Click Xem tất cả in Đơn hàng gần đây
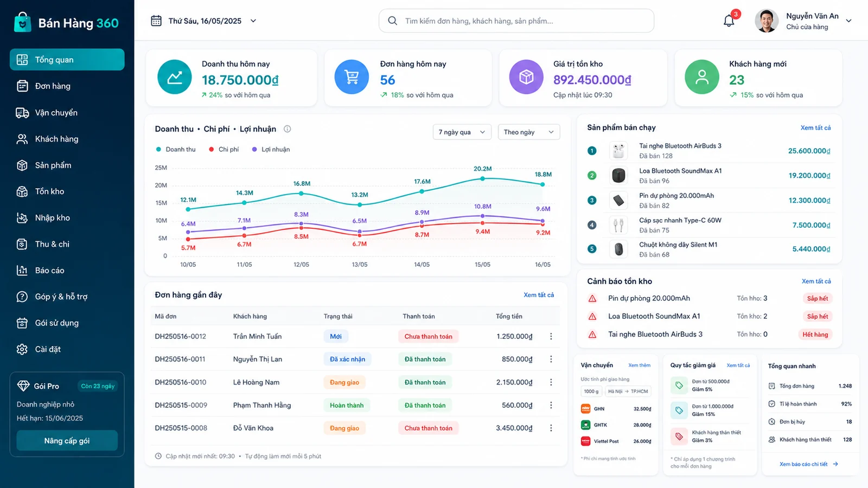 point(539,295)
